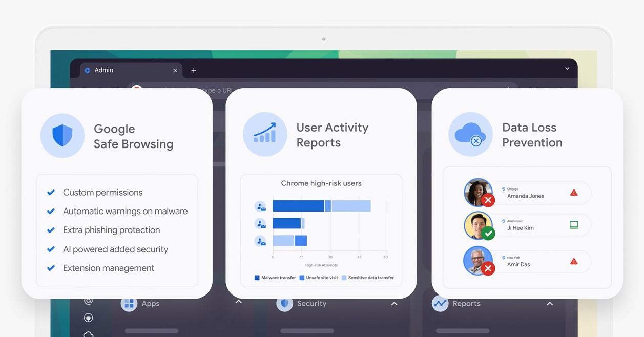The height and width of the screenshot is (337, 644).
Task: Click the checkmark beside Extra phishing protection
Action: coord(51,230)
